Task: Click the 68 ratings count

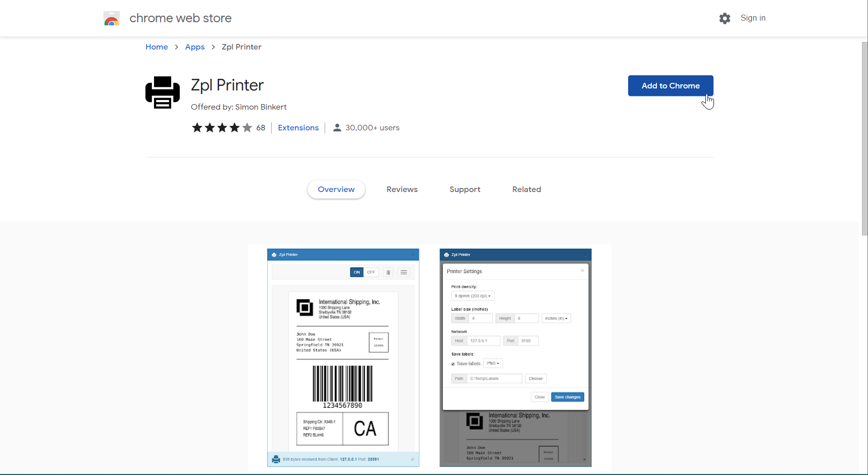Action: click(261, 128)
